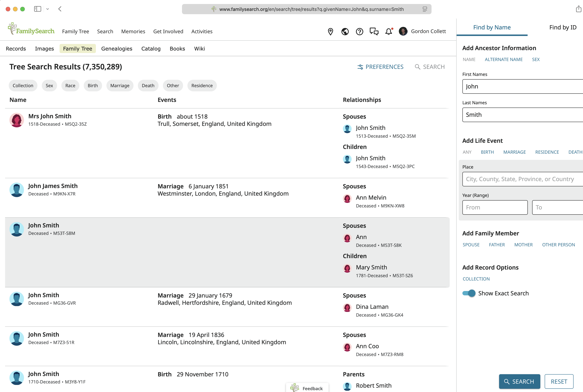Click the portrait icon for John Smith M3Y8-Y1F
Screen dimensions: 583x392
pos(17,378)
